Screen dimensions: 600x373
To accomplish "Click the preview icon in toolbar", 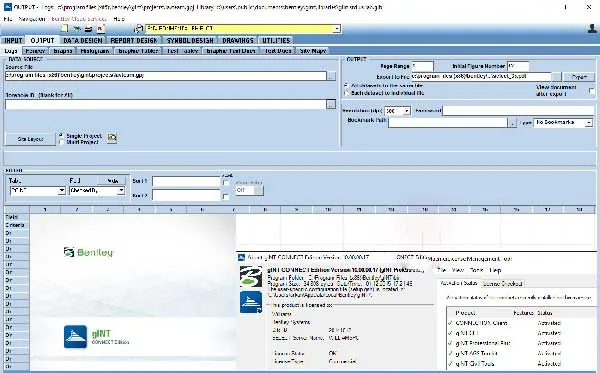I will pyautogui.click(x=77, y=29).
